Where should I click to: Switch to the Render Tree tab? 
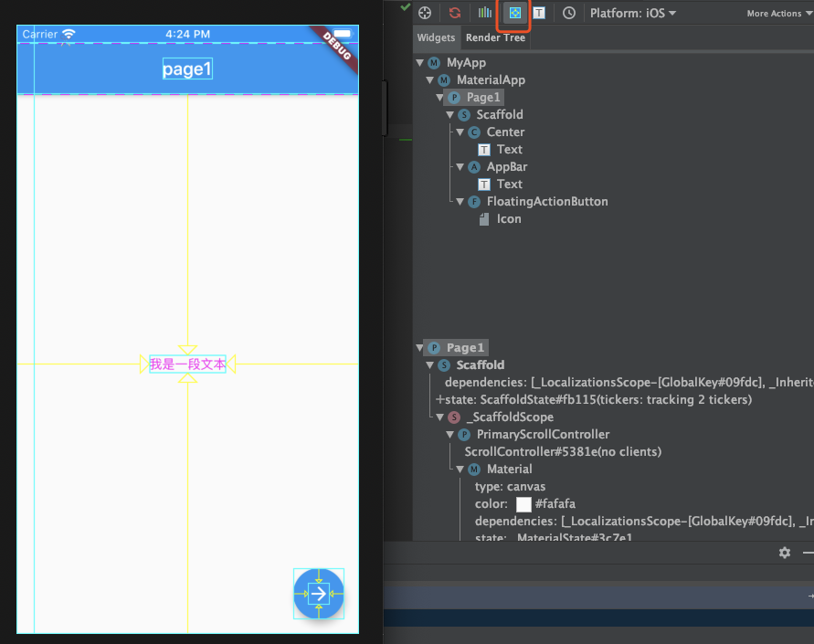point(495,37)
